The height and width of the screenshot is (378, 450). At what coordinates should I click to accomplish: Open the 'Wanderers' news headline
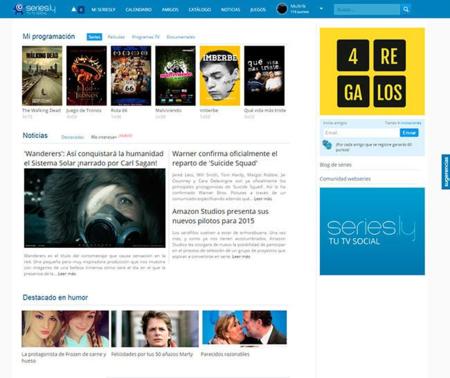pyautogui.click(x=94, y=158)
